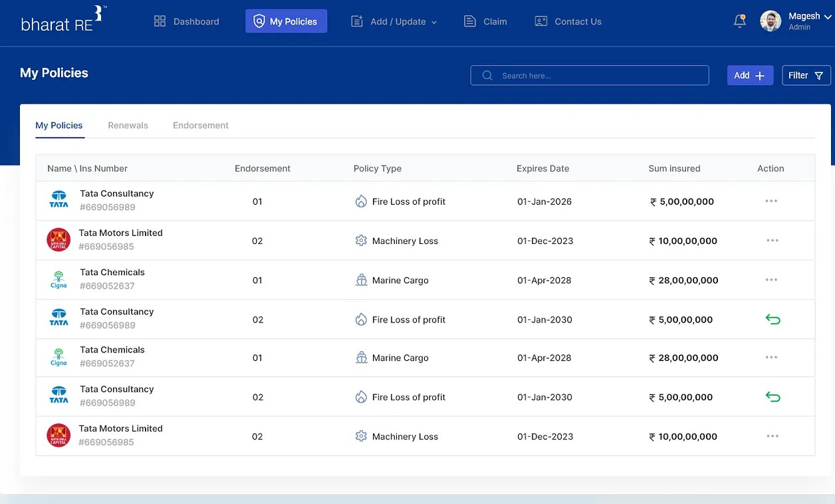
Task: Click the Policy Type column header
Action: pyautogui.click(x=378, y=168)
